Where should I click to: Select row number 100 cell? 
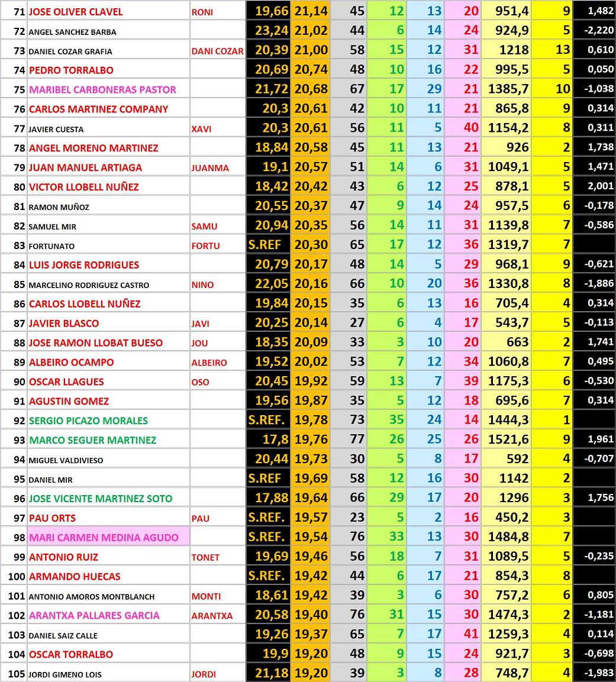tap(17, 576)
